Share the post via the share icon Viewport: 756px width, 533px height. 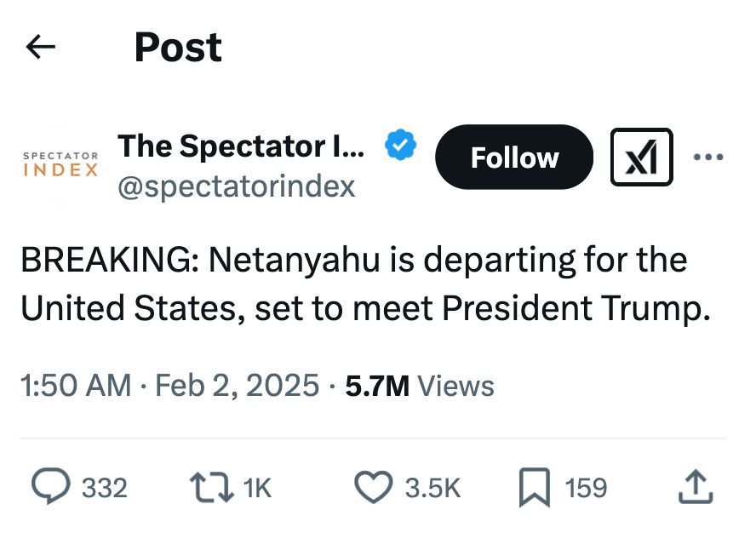tap(696, 486)
